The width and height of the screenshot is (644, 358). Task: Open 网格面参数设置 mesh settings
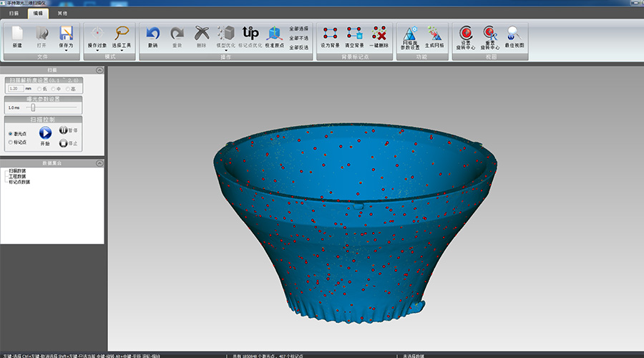click(x=411, y=34)
